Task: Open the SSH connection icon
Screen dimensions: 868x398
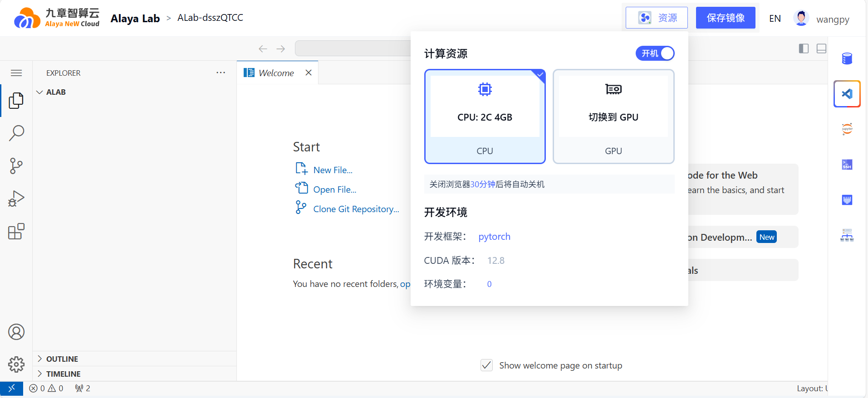Action: click(847, 165)
